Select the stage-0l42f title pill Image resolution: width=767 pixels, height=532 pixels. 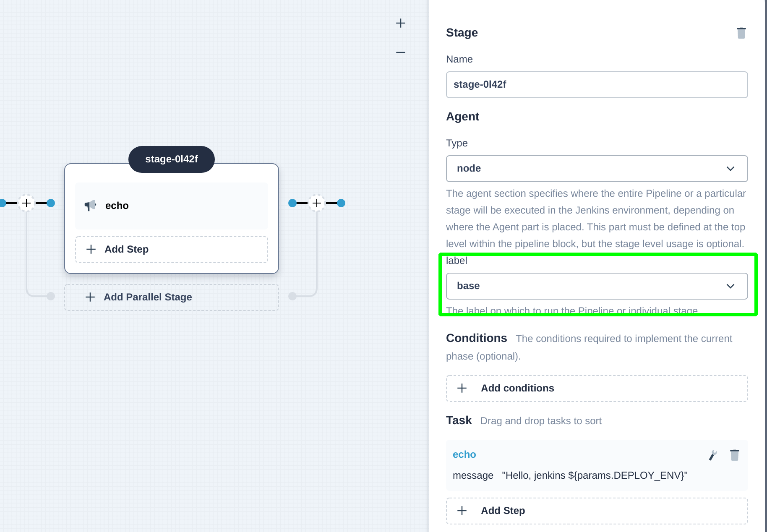[171, 159]
